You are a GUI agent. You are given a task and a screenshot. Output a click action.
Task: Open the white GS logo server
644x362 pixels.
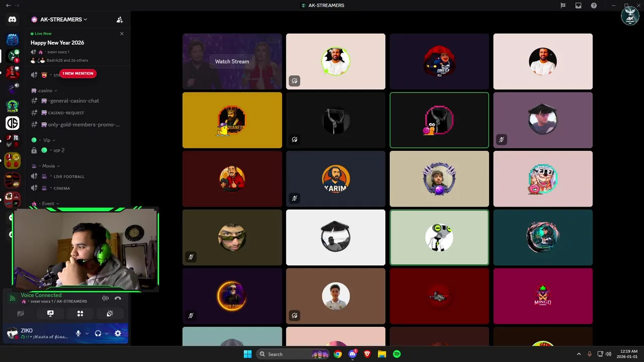click(12, 123)
